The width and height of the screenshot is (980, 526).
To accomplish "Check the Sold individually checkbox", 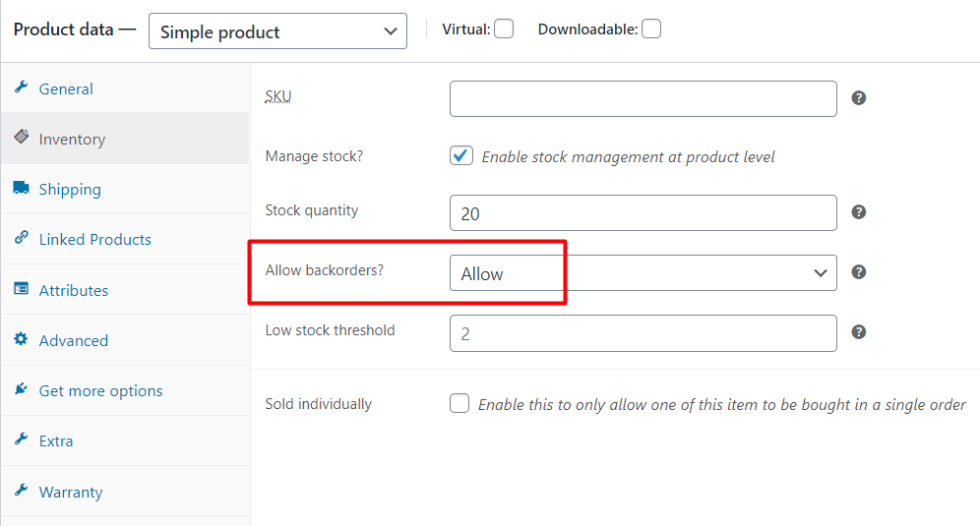I will coord(459,403).
